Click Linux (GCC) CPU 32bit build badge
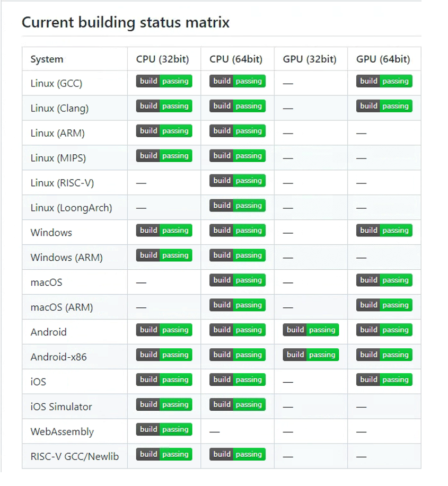This screenshot has height=486, width=448. (x=164, y=81)
